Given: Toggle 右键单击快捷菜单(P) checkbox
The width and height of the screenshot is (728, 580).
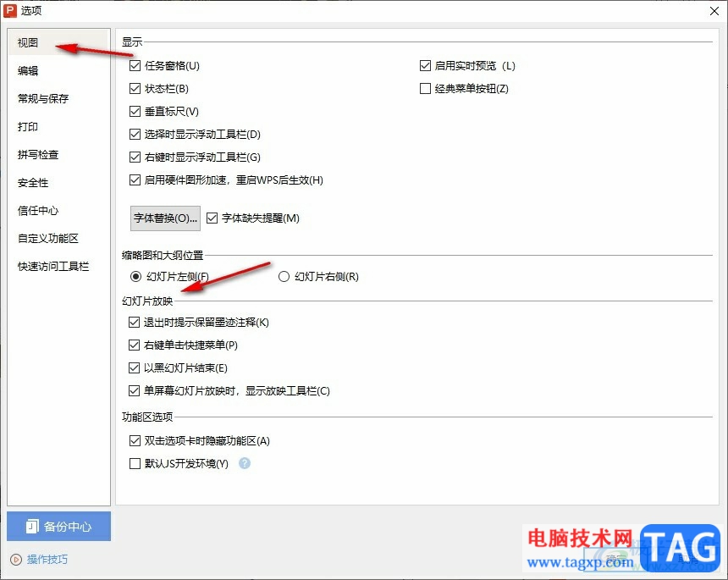Looking at the screenshot, I should coord(134,345).
